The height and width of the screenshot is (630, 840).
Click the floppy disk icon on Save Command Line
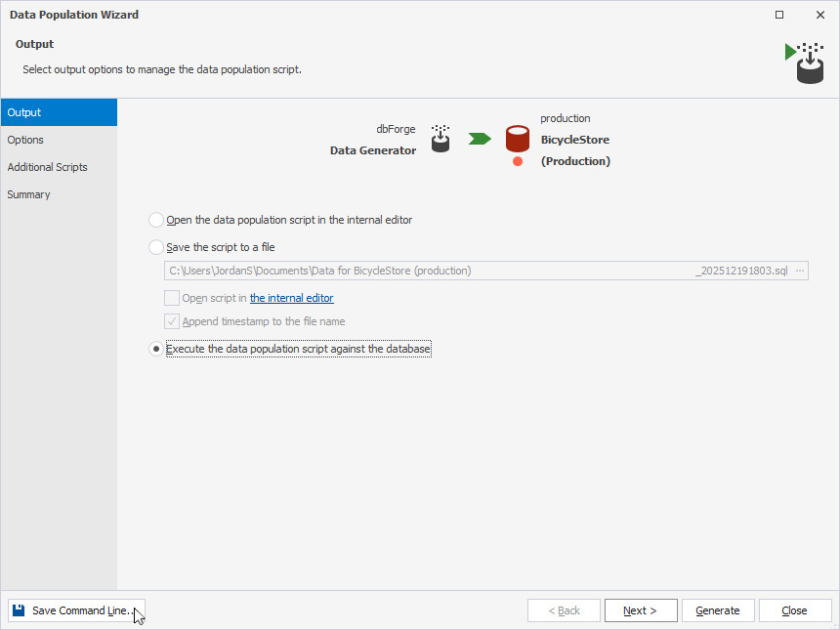[x=19, y=610]
